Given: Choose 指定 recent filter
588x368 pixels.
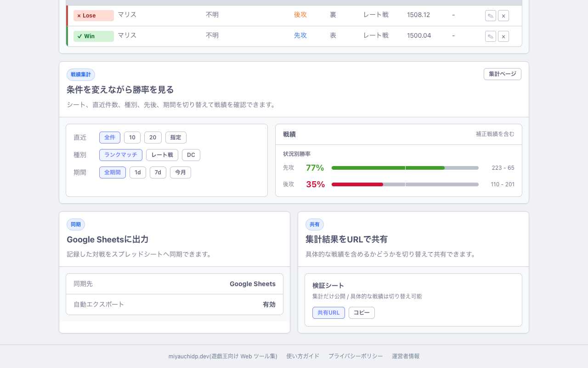Looking at the screenshot, I should 176,138.
